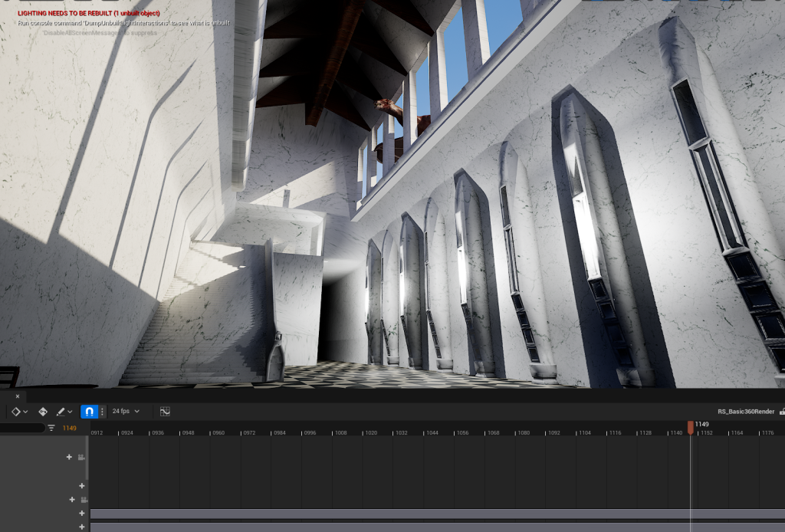
Task: Click the second camera track icon
Action: [x=83, y=500]
